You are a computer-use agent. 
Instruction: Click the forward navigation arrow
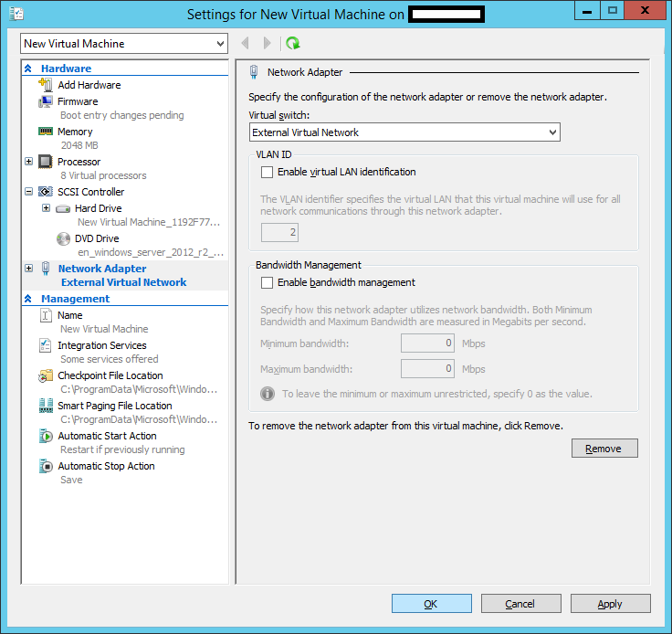[x=267, y=43]
